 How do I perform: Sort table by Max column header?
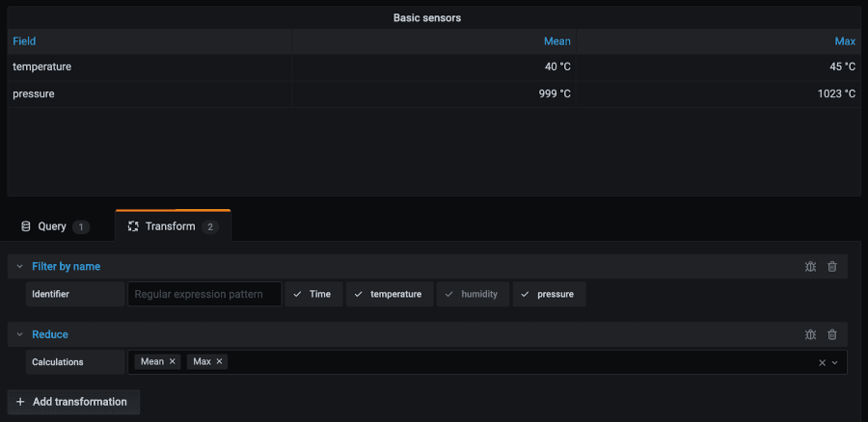845,41
